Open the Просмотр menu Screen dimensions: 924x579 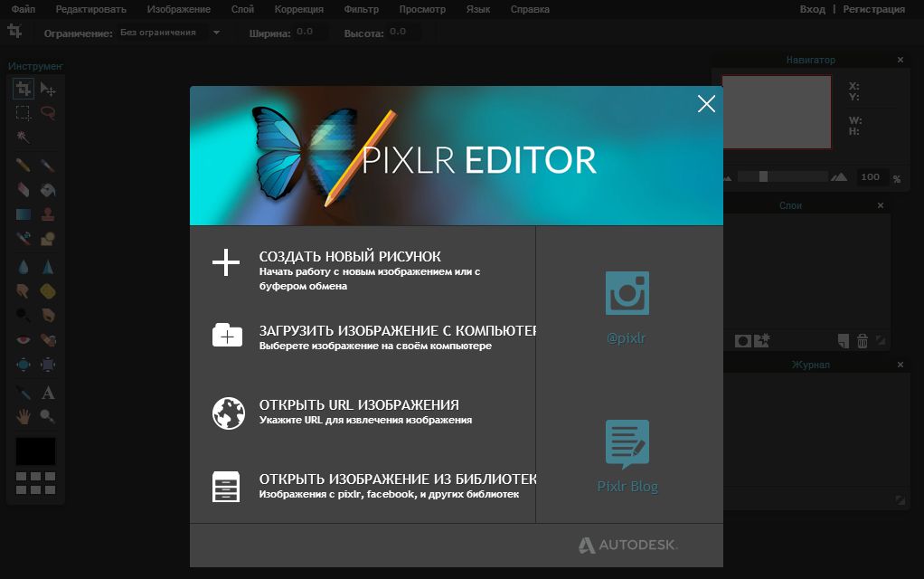tap(422, 9)
